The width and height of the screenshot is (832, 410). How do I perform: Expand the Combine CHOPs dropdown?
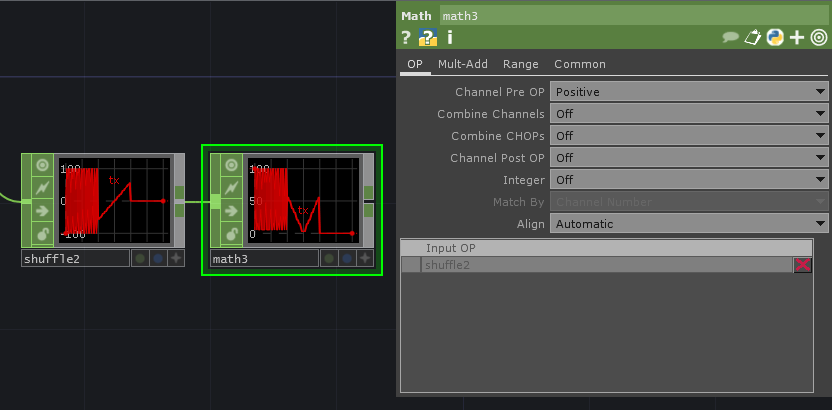pyautogui.click(x=690, y=136)
